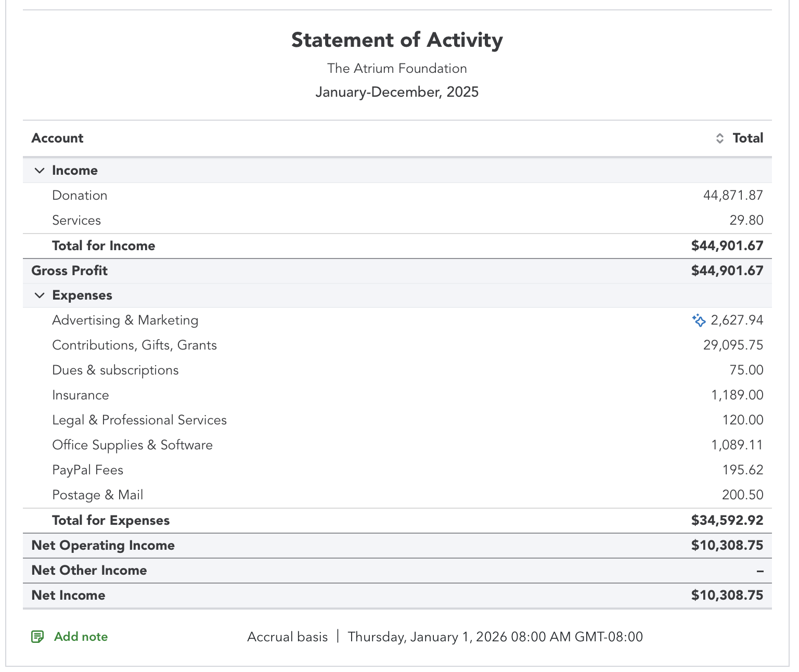Click the Net Income value $10,308.75
This screenshot has width=799, height=672.
coord(727,596)
